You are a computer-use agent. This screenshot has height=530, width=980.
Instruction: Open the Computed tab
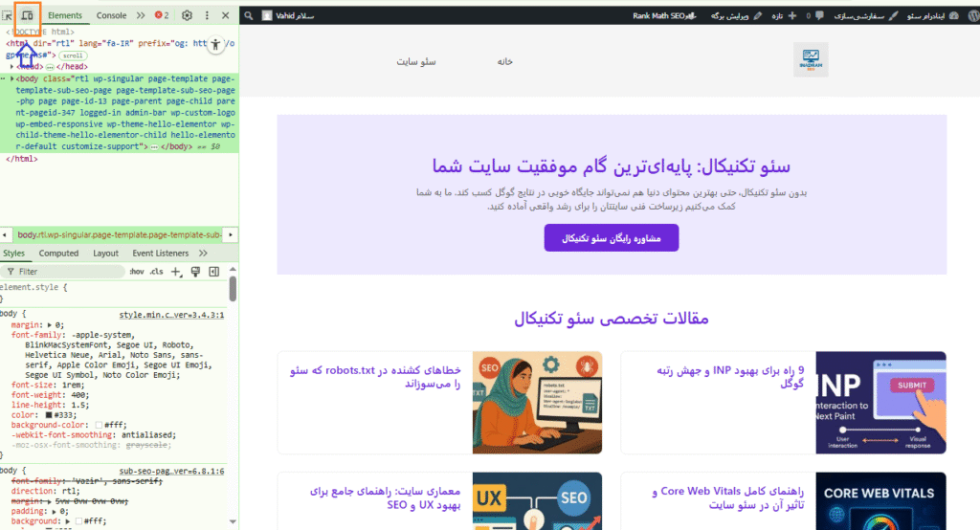tap(58, 254)
